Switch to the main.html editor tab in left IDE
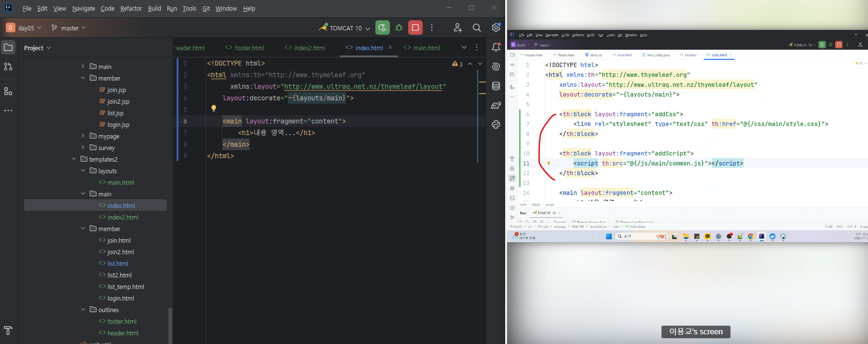Screen dimensions: 868x344 422,48
